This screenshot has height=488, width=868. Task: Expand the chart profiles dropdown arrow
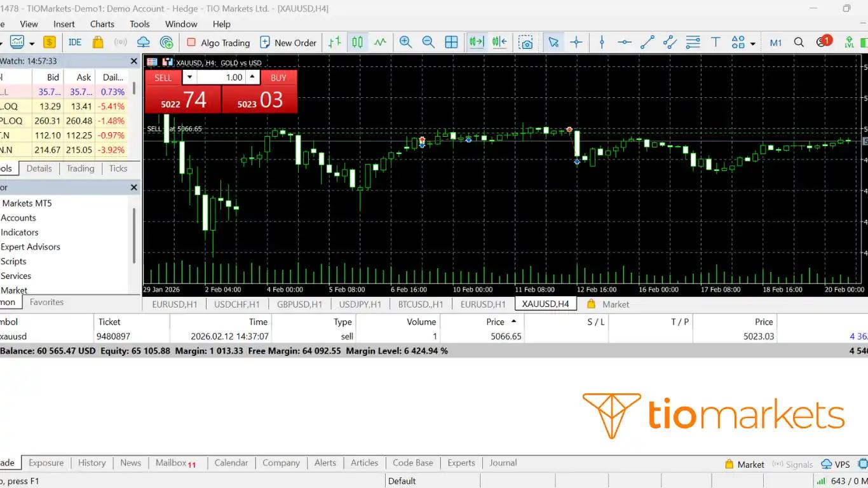(31, 43)
